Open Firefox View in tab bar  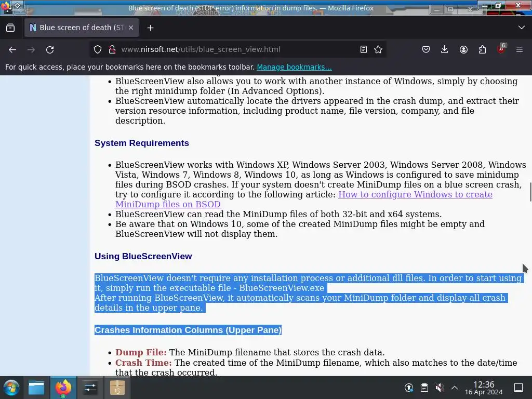point(10,28)
